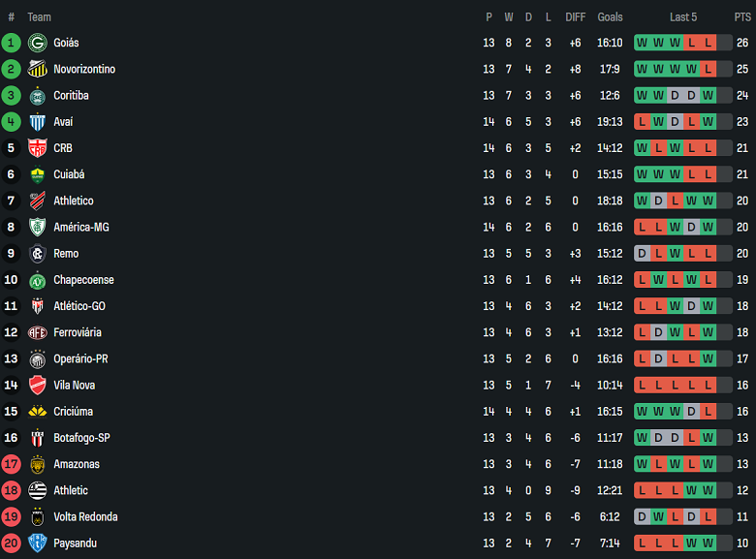This screenshot has width=756, height=559.
Task: Click the Criciúma yellow logo icon
Action: [38, 411]
